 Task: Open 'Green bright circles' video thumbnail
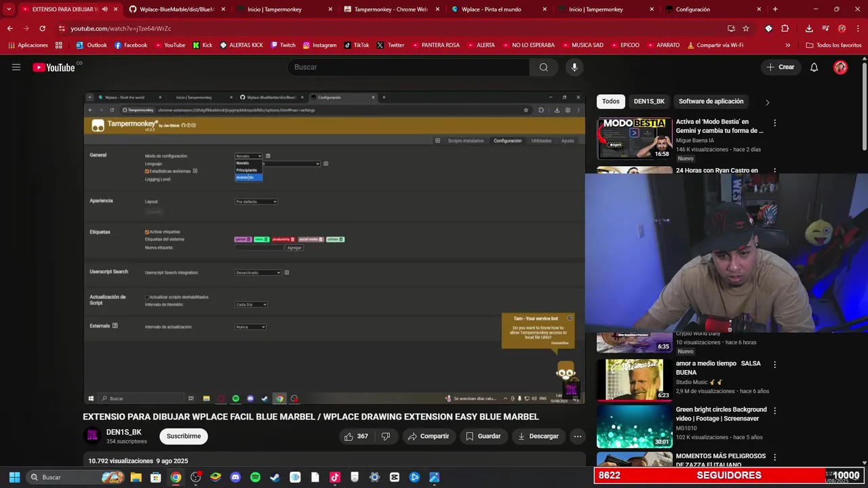[634, 427]
